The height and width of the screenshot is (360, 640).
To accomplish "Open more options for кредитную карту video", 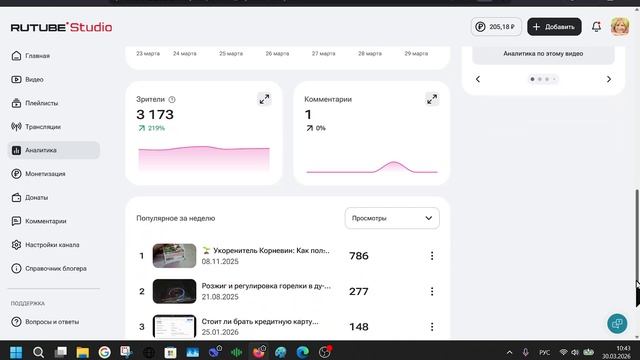I will [x=432, y=327].
